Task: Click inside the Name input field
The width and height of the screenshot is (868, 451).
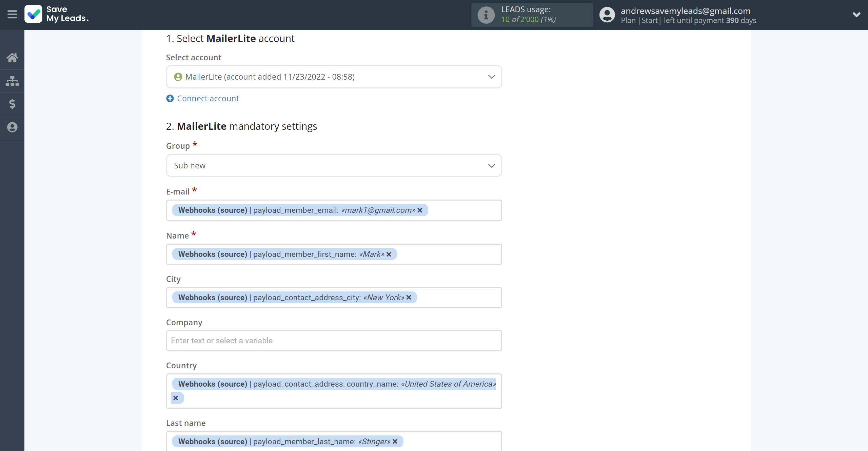Action: pos(334,254)
